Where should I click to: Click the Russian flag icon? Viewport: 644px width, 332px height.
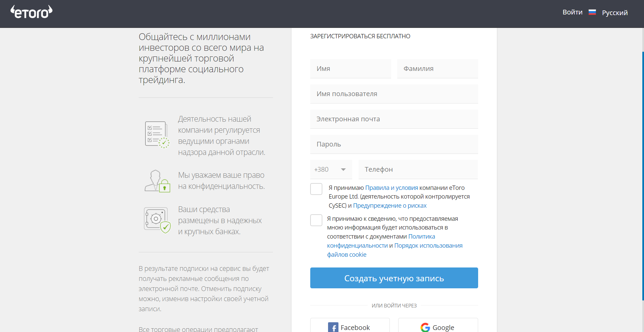592,12
